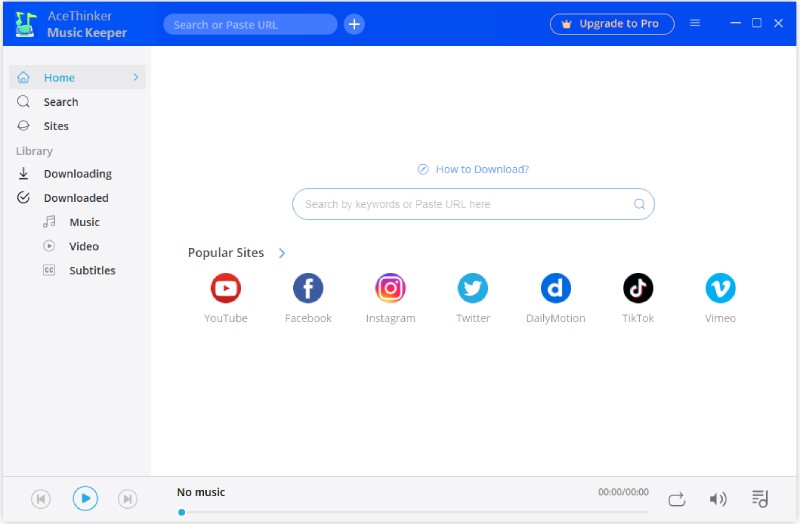Show the Downloaded library
The image size is (800, 524).
[77, 197]
